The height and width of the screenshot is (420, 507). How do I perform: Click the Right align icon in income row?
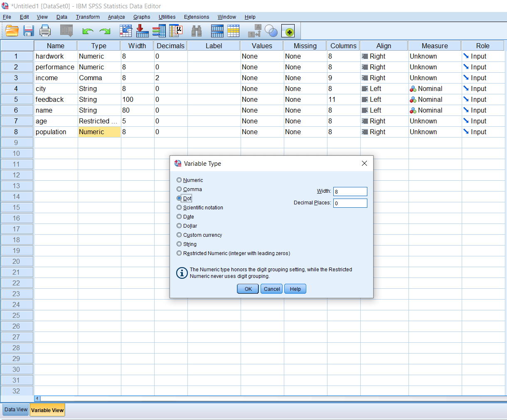365,78
